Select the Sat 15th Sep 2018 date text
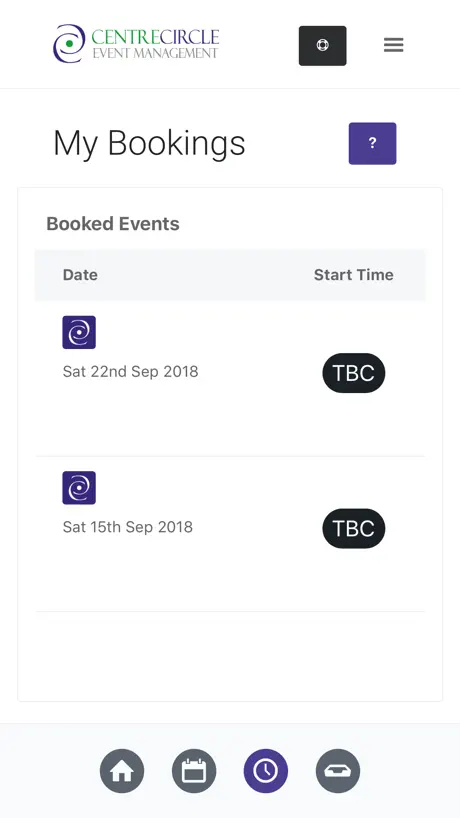Viewport: 460px width, 818px height. tap(128, 527)
